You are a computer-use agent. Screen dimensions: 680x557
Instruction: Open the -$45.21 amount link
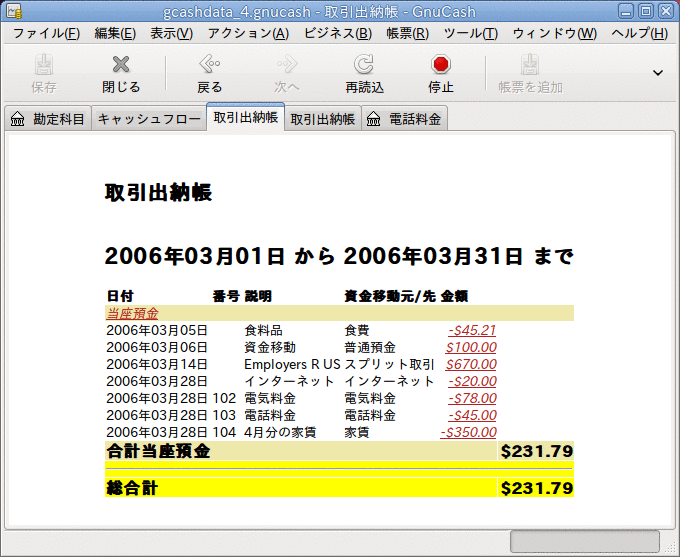tap(472, 330)
